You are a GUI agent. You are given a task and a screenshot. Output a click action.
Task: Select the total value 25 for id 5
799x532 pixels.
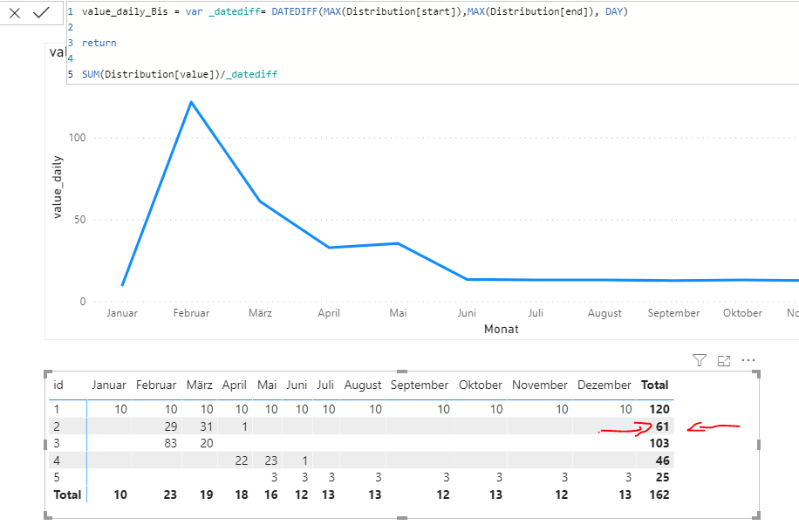click(662, 477)
